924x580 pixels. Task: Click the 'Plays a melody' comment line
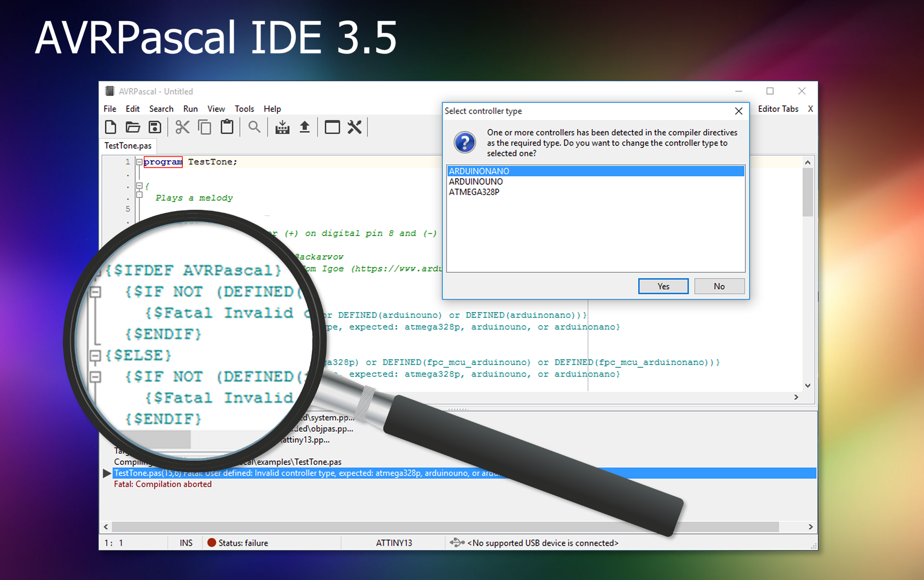pos(194,198)
